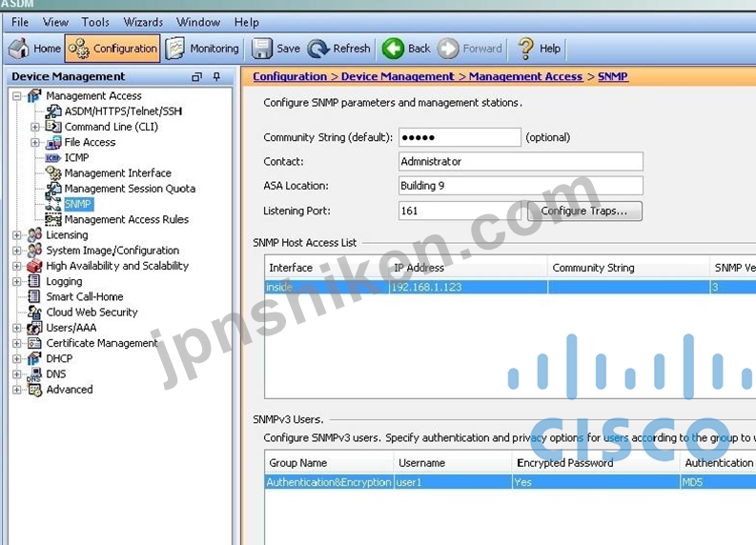756x545 pixels.
Task: Open the View menu
Action: pyautogui.click(x=55, y=22)
